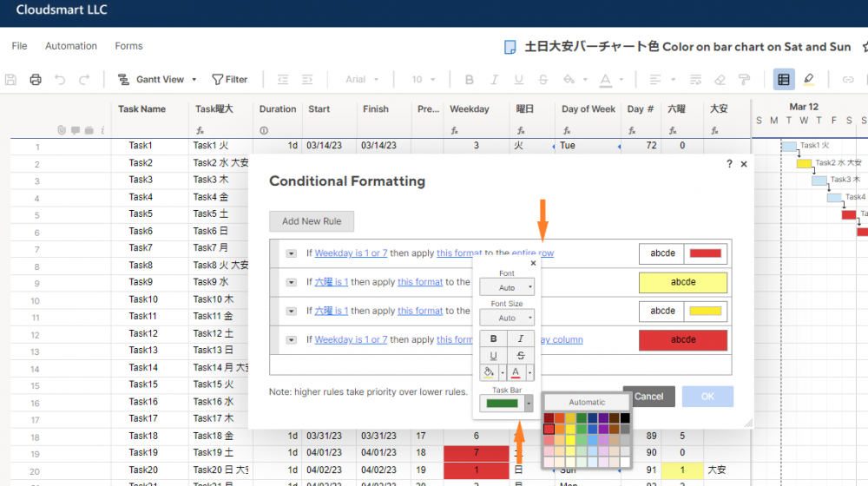
Task: Click the grid view icon in toolbar
Action: tap(784, 80)
